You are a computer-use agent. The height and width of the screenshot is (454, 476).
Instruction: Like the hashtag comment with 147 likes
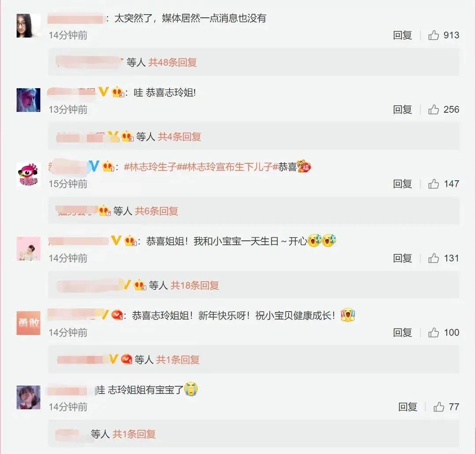click(433, 184)
